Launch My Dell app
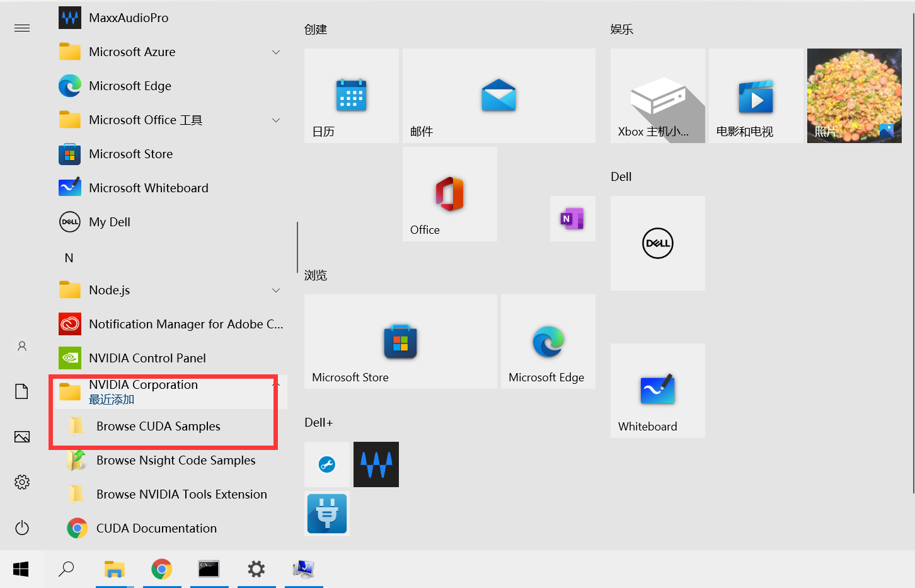This screenshot has width=915, height=588. pos(170,222)
